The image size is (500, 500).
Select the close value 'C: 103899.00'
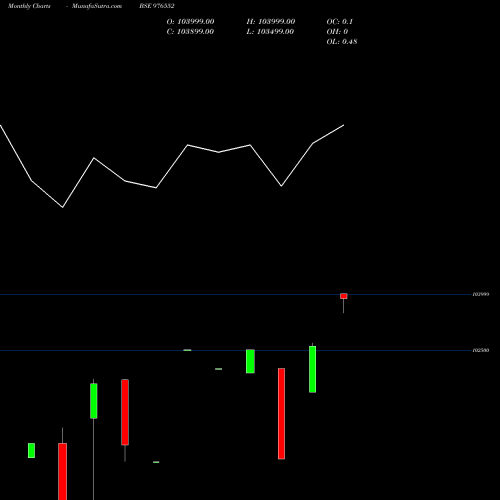point(190,32)
